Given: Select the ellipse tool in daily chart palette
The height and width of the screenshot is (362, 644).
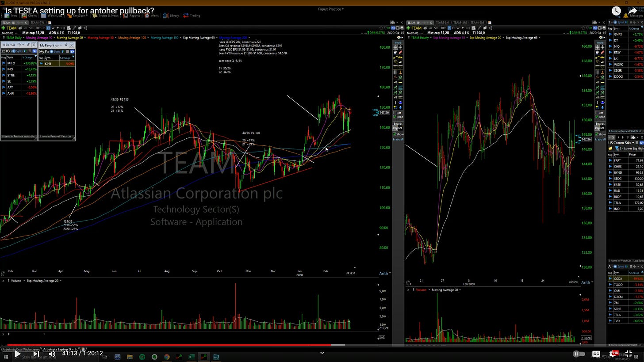Looking at the screenshot, I should tap(401, 103).
